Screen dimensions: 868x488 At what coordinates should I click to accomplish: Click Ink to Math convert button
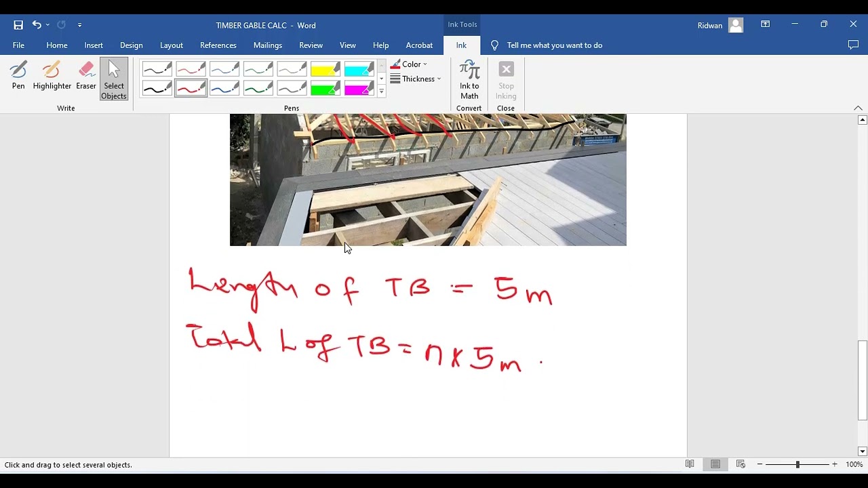469,80
